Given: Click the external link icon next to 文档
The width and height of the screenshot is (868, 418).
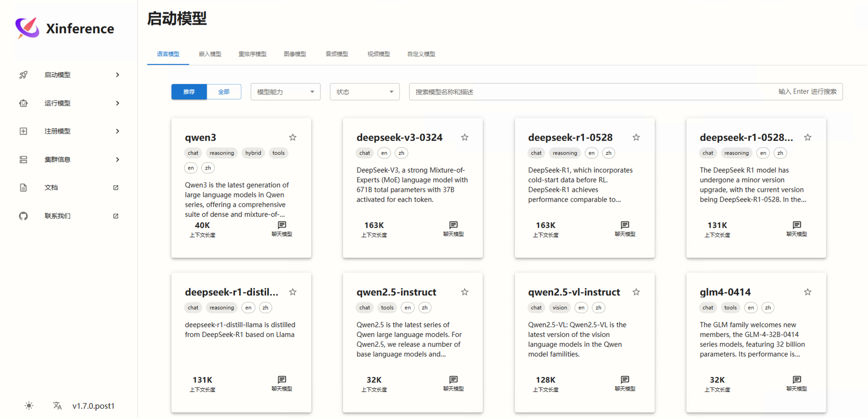Looking at the screenshot, I should point(116,188).
